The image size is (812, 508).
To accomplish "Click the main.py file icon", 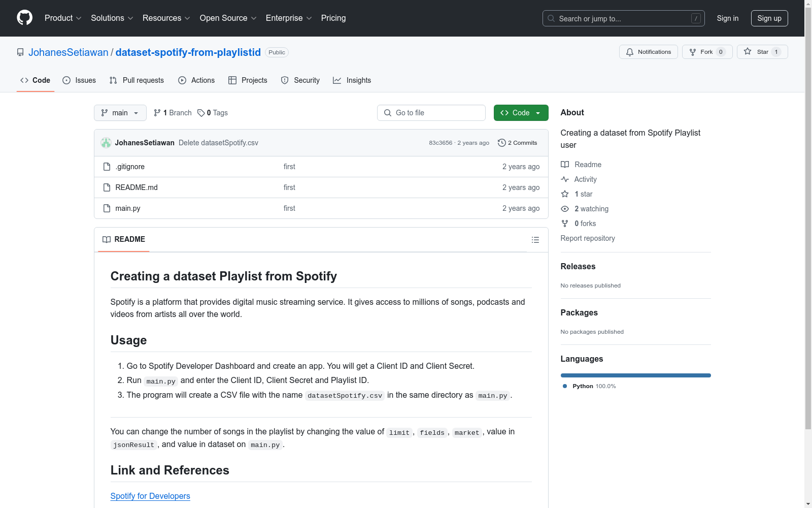I will point(107,208).
